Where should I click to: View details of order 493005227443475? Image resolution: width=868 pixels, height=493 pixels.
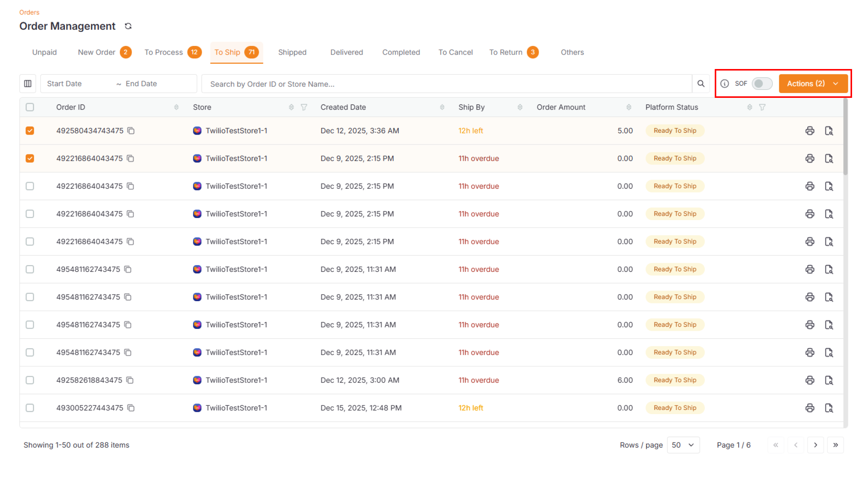pos(829,408)
